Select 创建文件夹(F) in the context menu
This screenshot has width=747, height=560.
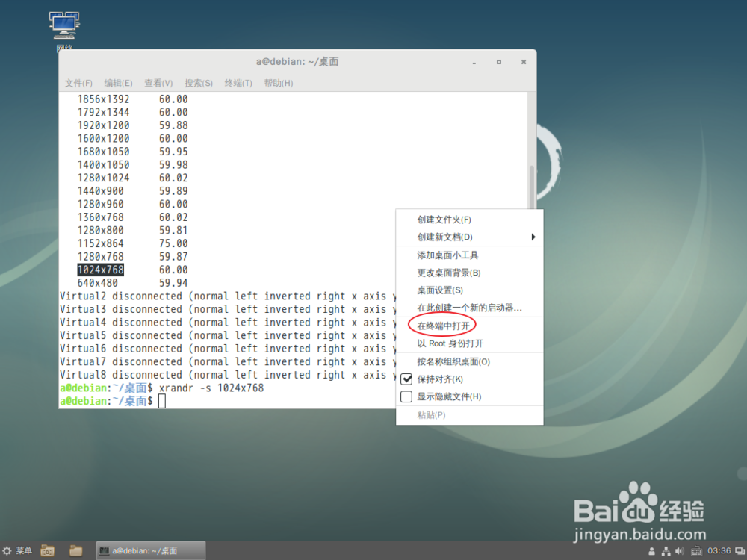pyautogui.click(x=469, y=220)
